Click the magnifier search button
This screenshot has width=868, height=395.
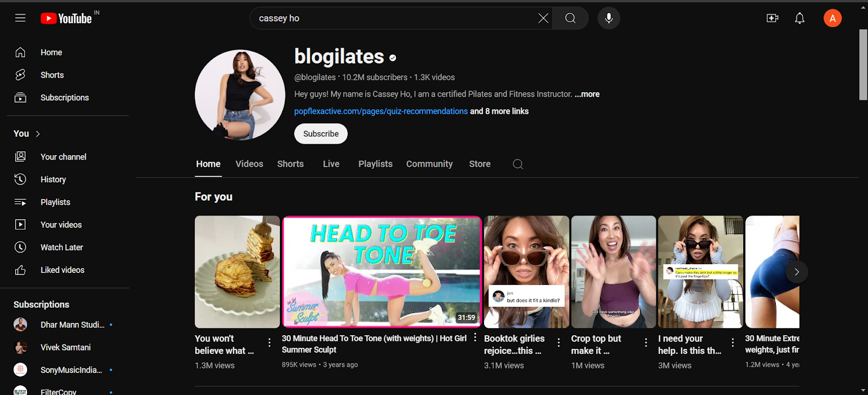tap(570, 18)
